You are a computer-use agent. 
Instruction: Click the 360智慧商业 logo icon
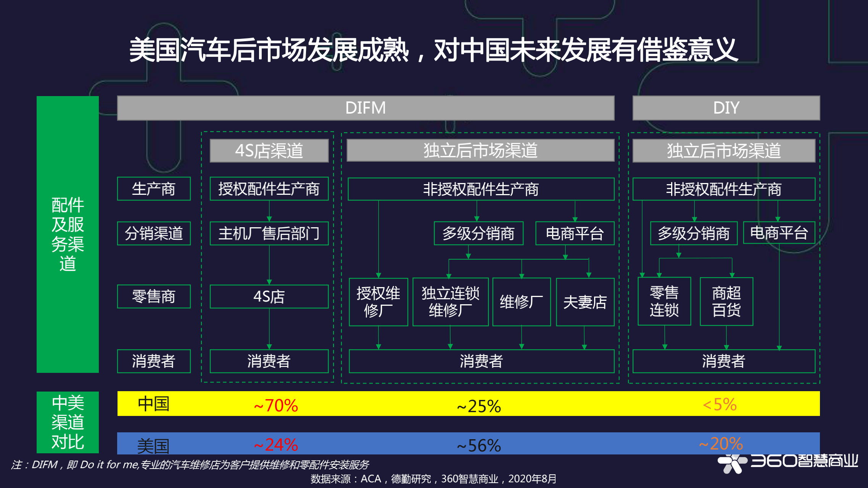pyautogui.click(x=732, y=463)
